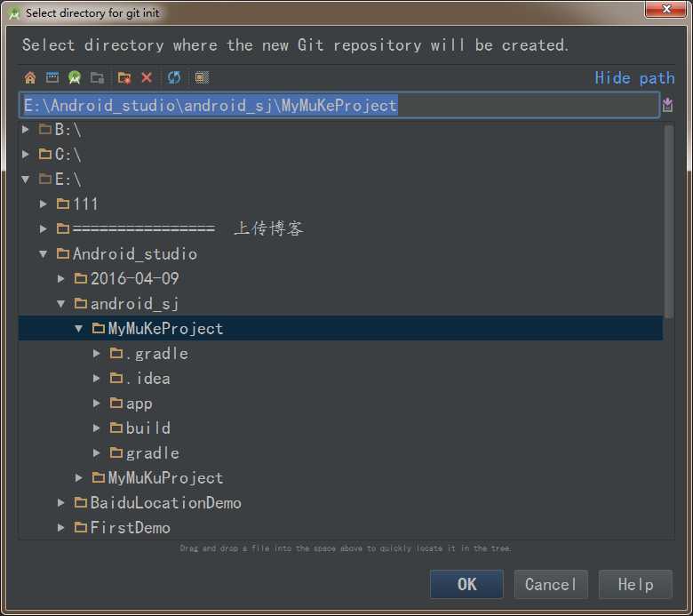The height and width of the screenshot is (616, 693).
Task: Expand the 2016-04-09 folder arrow
Action: coord(60,278)
